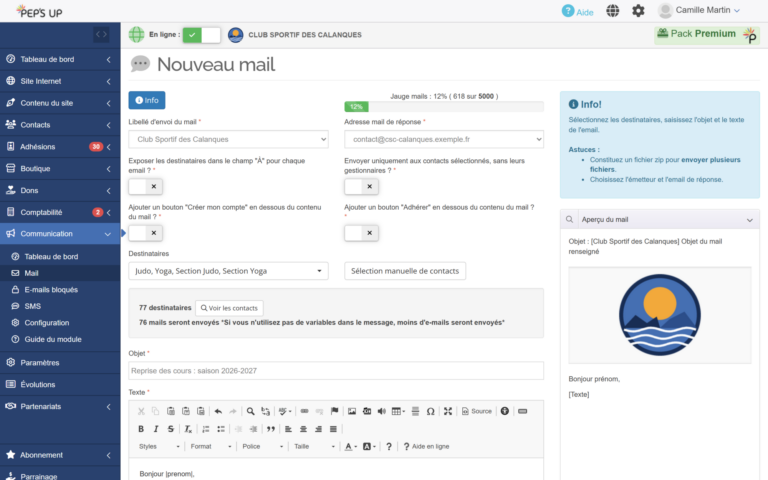The height and width of the screenshot is (480, 768).
Task: Align text left
Action: click(288, 429)
